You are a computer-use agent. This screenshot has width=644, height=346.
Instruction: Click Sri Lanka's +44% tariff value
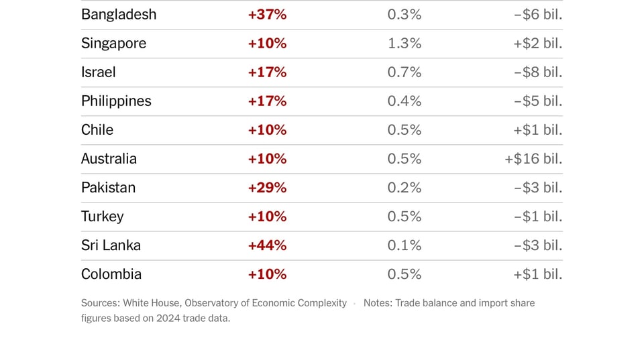267,245
